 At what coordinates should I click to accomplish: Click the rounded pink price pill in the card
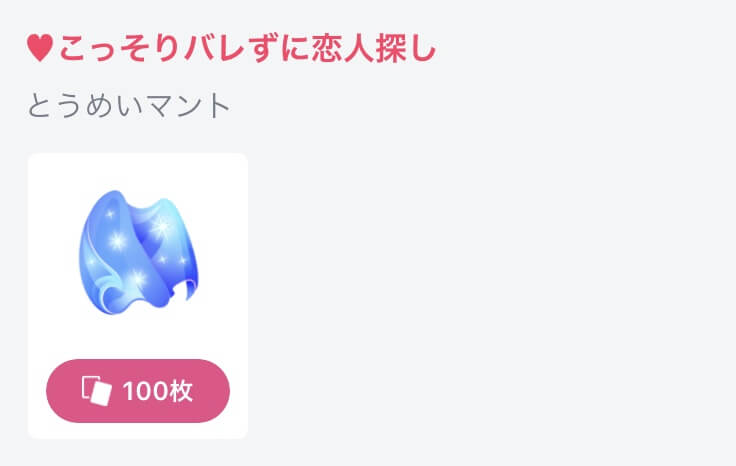pyautogui.click(x=138, y=390)
